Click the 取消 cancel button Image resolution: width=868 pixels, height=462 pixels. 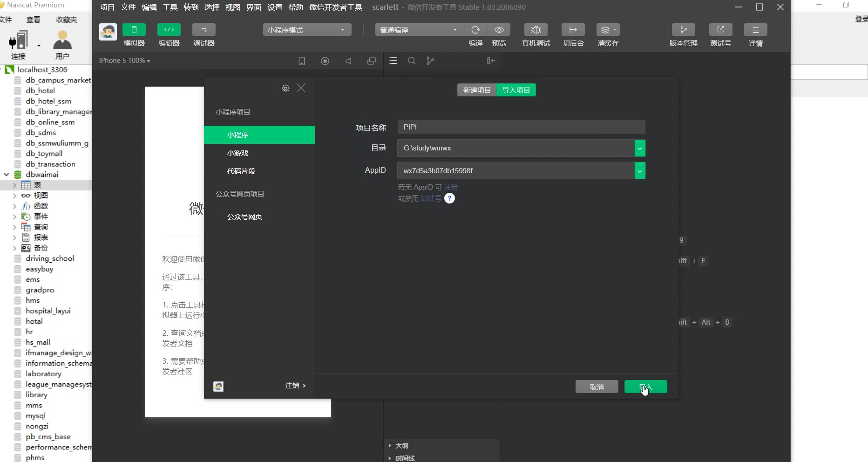pyautogui.click(x=597, y=387)
